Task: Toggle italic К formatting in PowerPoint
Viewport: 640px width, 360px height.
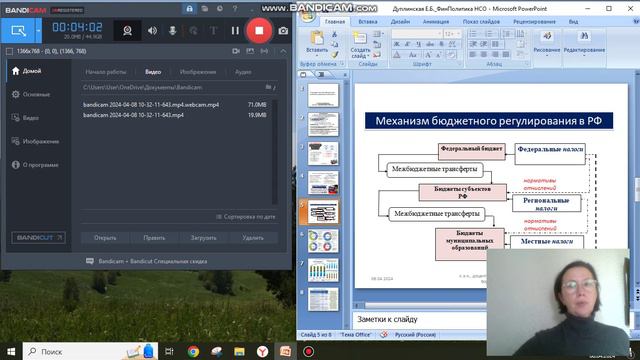Action: coord(407,44)
